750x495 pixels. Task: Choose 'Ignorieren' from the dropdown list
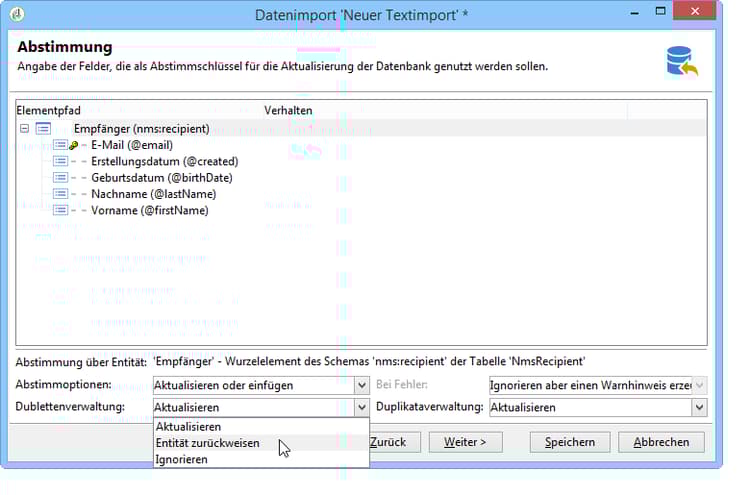[261, 459]
